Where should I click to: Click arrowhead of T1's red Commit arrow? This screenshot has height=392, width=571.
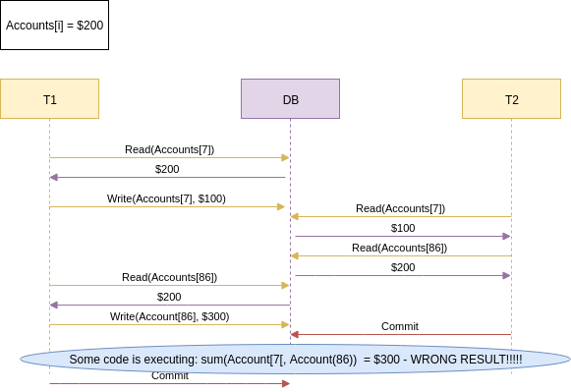click(x=286, y=383)
